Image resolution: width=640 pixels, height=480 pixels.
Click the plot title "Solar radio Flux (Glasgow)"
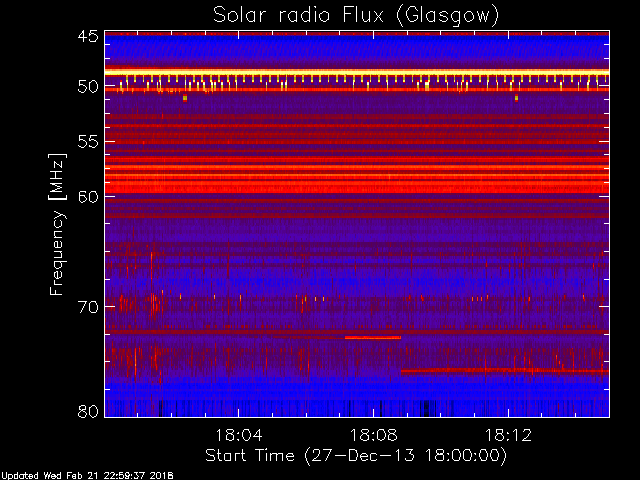point(355,15)
